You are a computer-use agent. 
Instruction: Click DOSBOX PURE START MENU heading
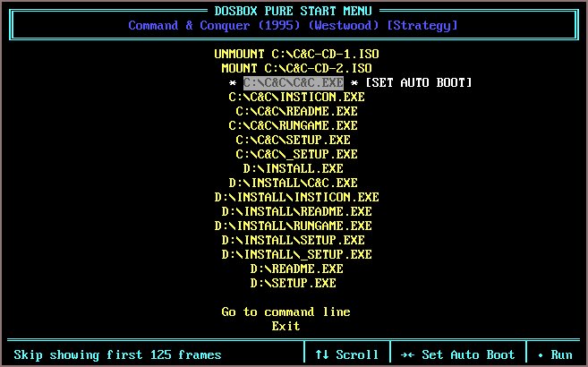pyautogui.click(x=293, y=11)
